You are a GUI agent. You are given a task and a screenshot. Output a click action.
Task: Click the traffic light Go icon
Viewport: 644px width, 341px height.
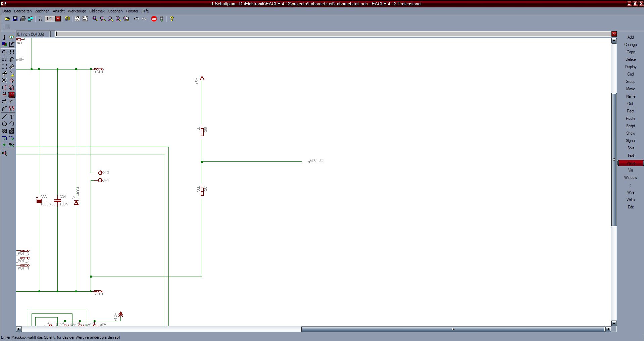(162, 19)
